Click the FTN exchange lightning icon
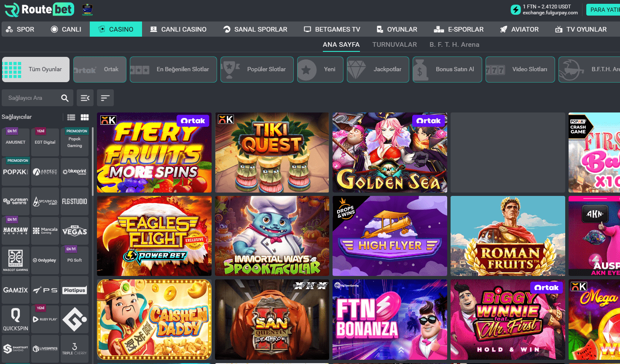Image resolution: width=620 pixels, height=364 pixels. coord(515,10)
